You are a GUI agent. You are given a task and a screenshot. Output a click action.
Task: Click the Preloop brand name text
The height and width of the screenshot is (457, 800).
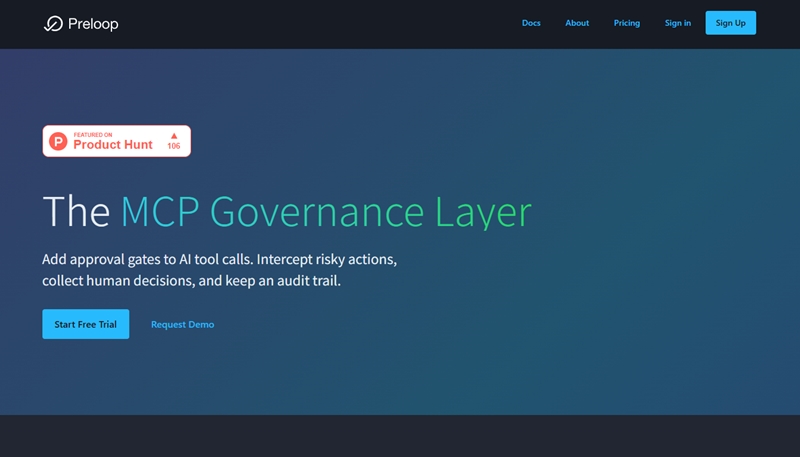pyautogui.click(x=94, y=23)
